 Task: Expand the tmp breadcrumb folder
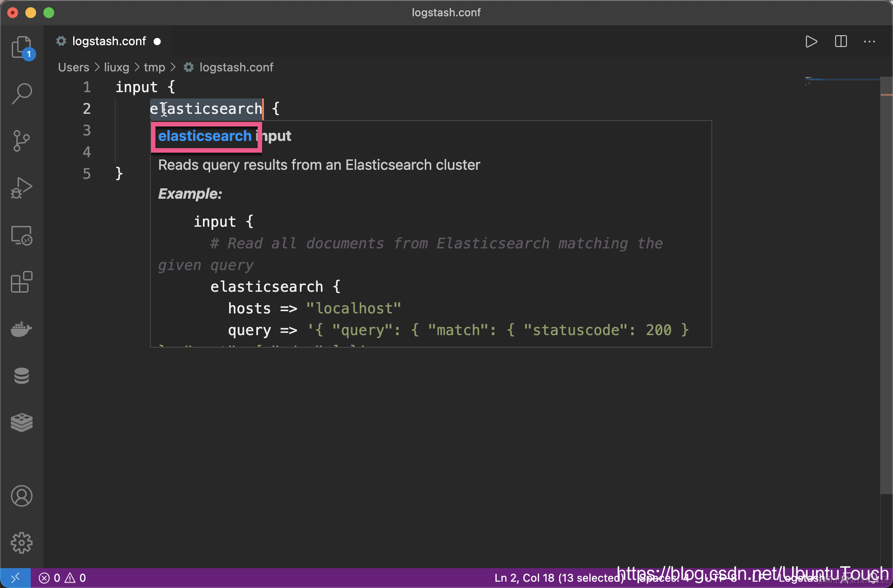point(154,67)
